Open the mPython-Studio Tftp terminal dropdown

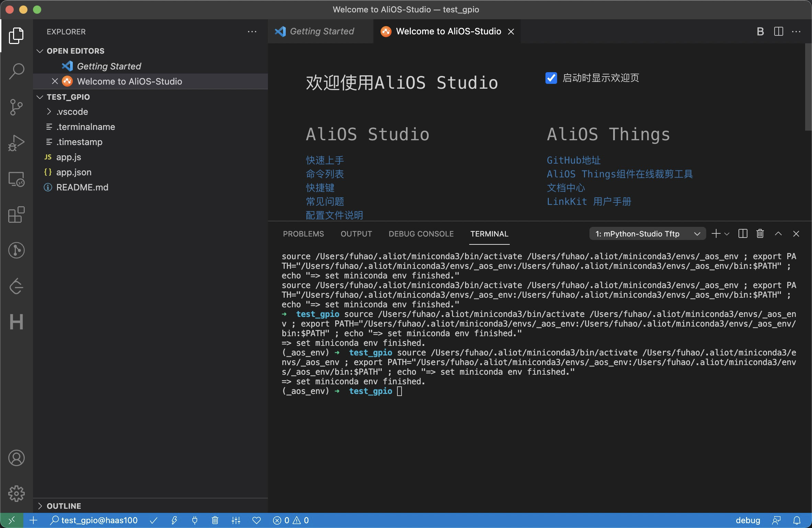pos(647,234)
